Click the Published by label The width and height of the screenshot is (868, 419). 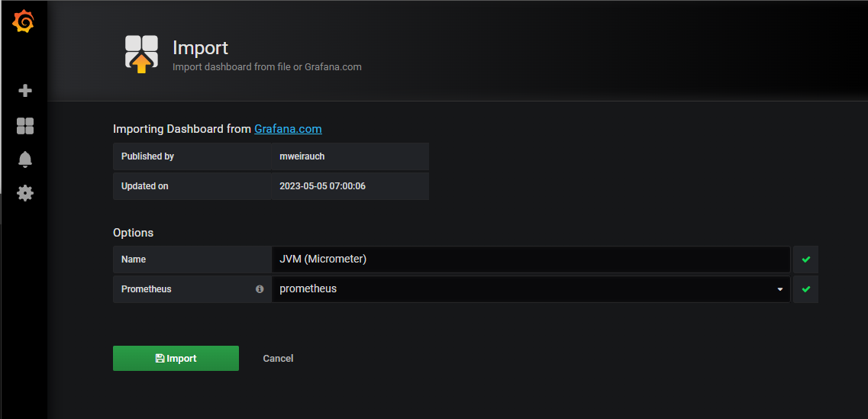[x=148, y=156]
